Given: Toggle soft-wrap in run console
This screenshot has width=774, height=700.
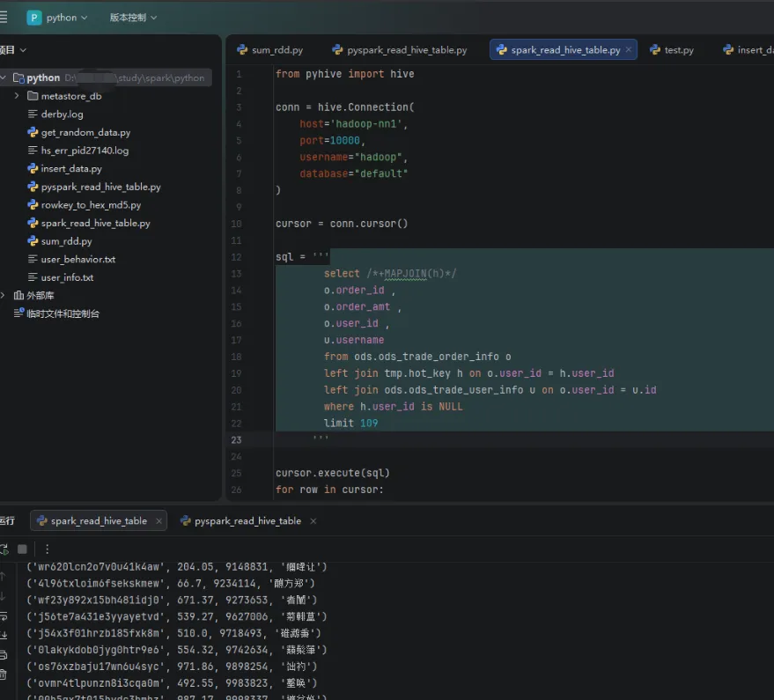Looking at the screenshot, I should pos(3,616).
